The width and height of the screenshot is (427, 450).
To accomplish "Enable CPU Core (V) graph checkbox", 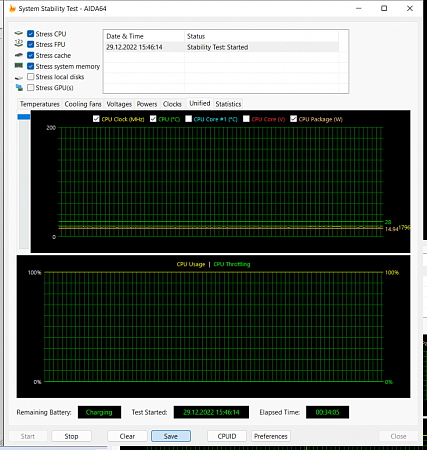I will (x=246, y=119).
